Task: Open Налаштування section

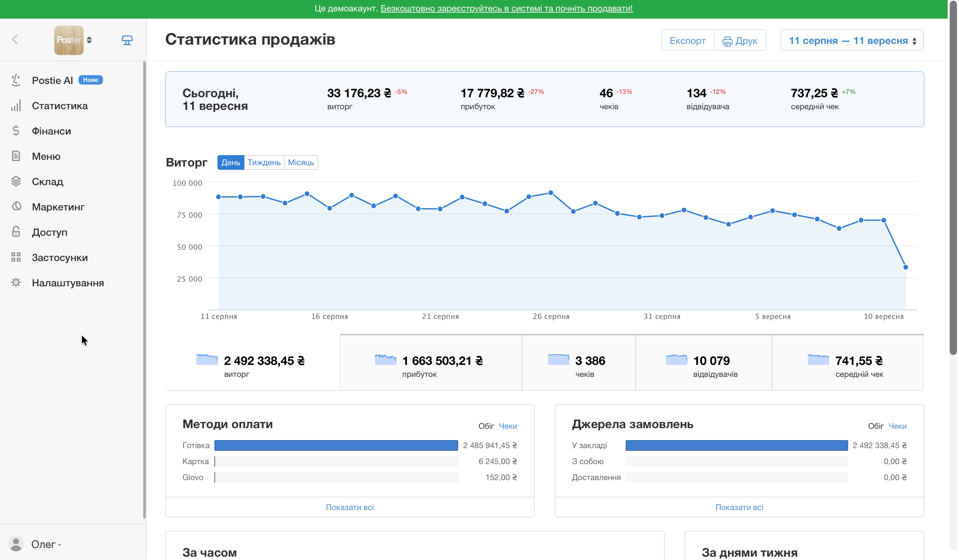Action: coord(68,283)
